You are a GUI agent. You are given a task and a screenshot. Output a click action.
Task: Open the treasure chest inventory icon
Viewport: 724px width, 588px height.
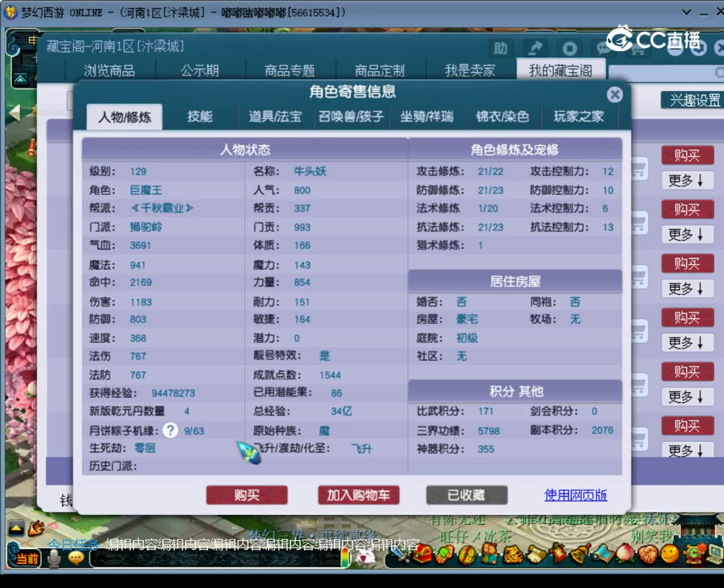click(423, 554)
